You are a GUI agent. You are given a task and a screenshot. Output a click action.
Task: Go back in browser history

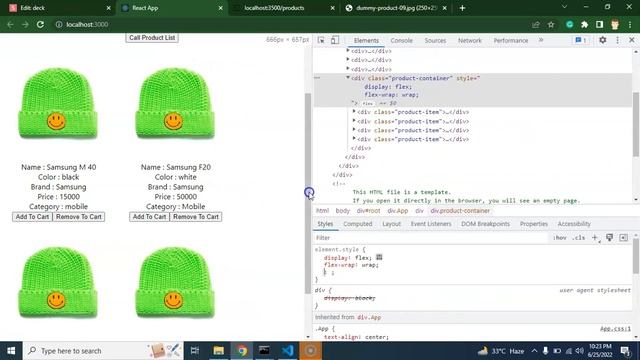pos(10,24)
